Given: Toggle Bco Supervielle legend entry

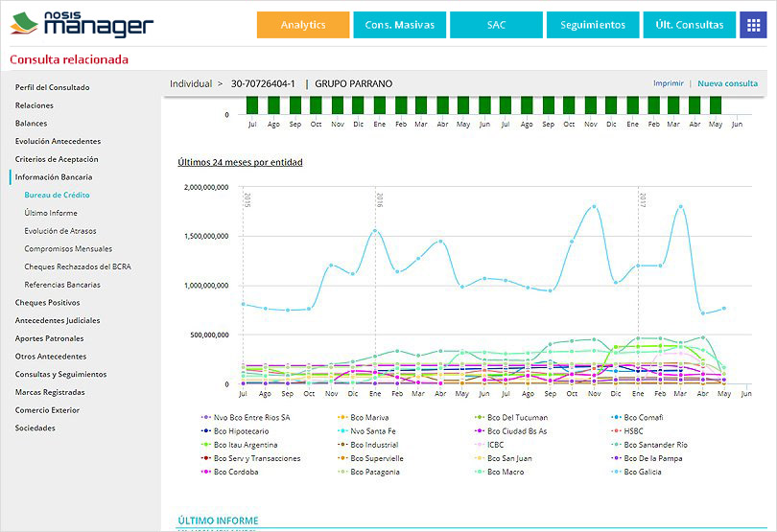Looking at the screenshot, I should tap(370, 458).
